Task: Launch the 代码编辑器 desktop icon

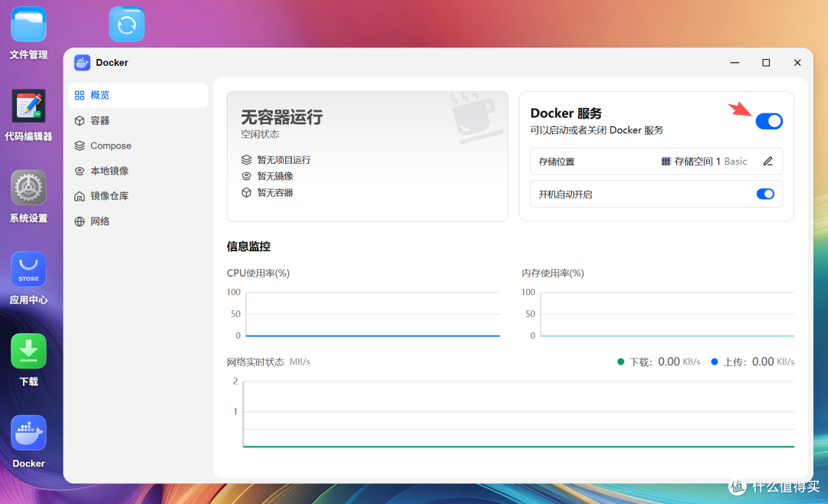Action: point(28,106)
